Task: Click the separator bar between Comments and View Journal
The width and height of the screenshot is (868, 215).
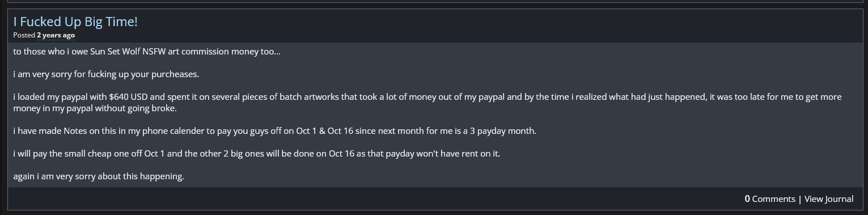Action: coord(800,199)
